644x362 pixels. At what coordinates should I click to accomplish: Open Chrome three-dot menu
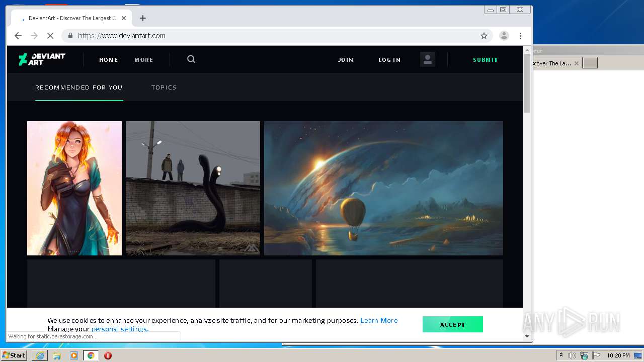(x=520, y=36)
